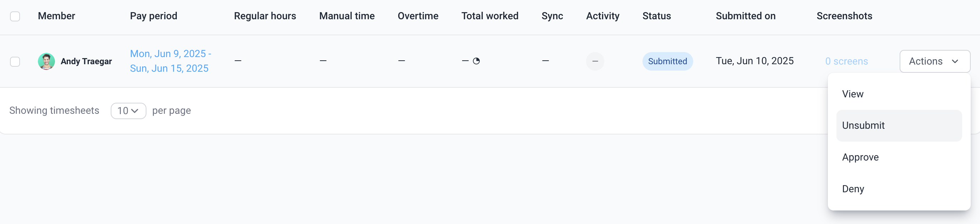Screen dimensions: 980x224
Task: Click the Andy Traegar member name
Action: [x=86, y=61]
